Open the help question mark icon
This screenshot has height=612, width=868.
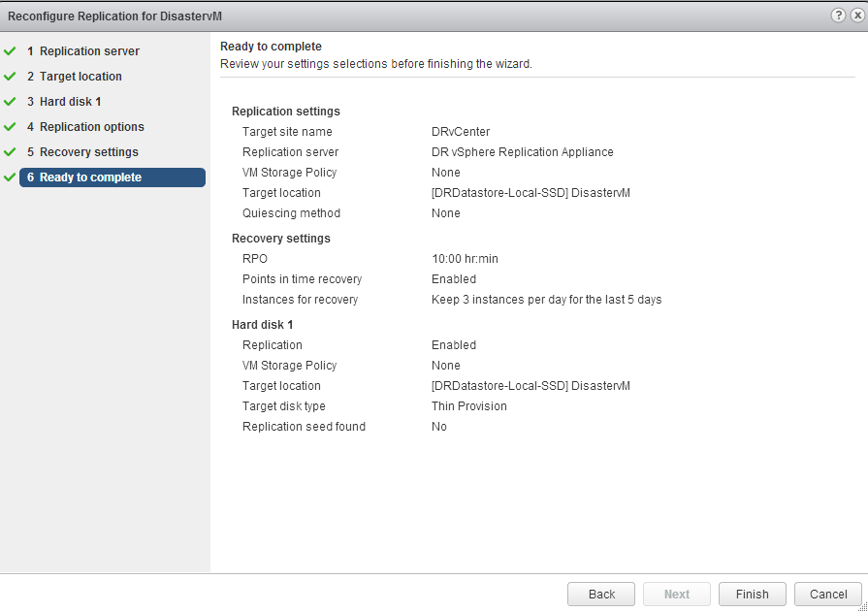pyautogui.click(x=838, y=16)
